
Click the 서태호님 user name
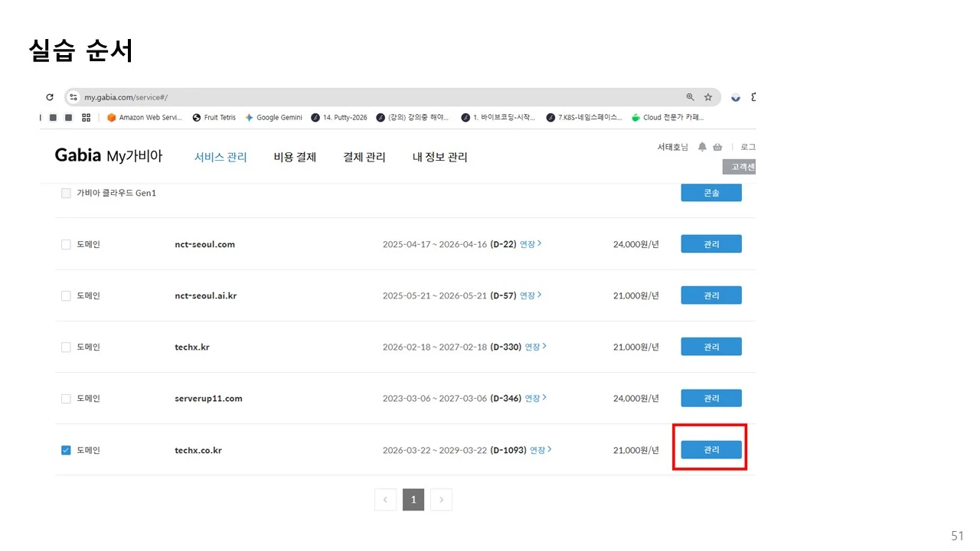pos(673,147)
